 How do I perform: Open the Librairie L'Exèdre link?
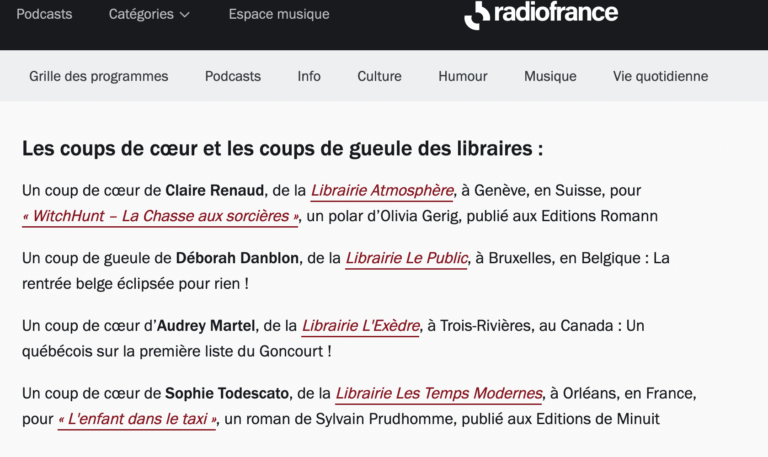360,326
